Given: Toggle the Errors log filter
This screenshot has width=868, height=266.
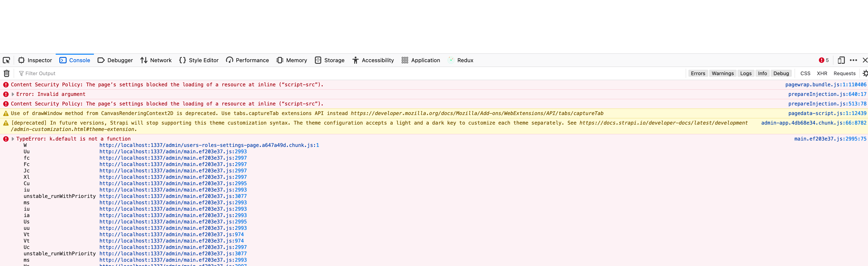Looking at the screenshot, I should (698, 73).
